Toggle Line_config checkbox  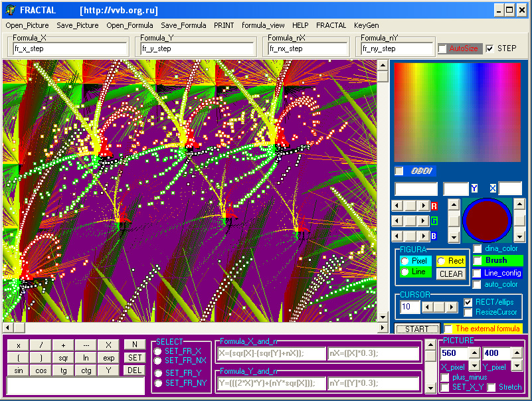pos(477,273)
